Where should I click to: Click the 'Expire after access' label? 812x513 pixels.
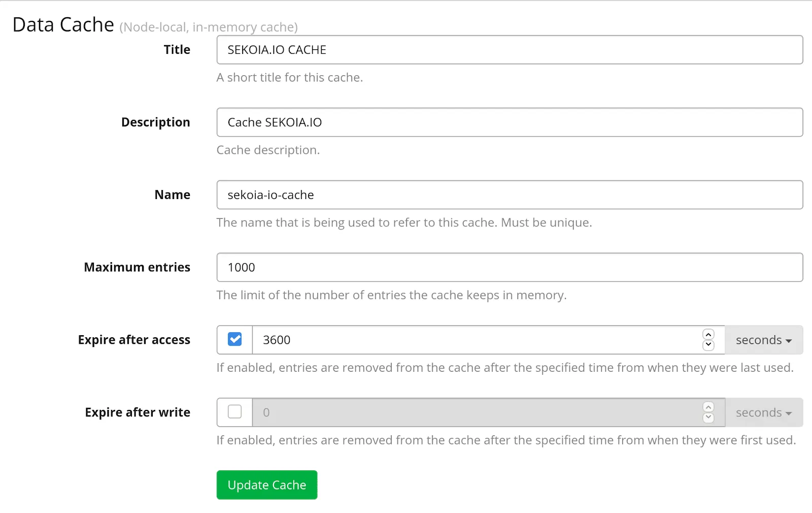pos(134,340)
